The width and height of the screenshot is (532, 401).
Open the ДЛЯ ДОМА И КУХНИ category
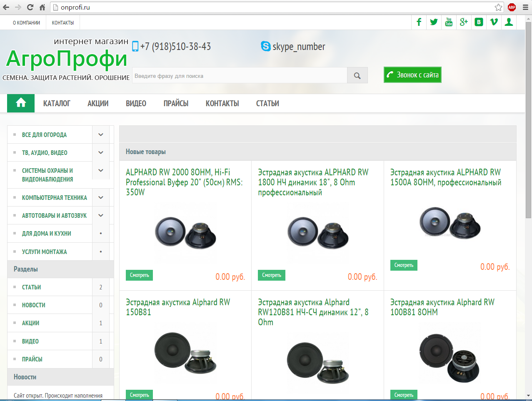(x=46, y=233)
